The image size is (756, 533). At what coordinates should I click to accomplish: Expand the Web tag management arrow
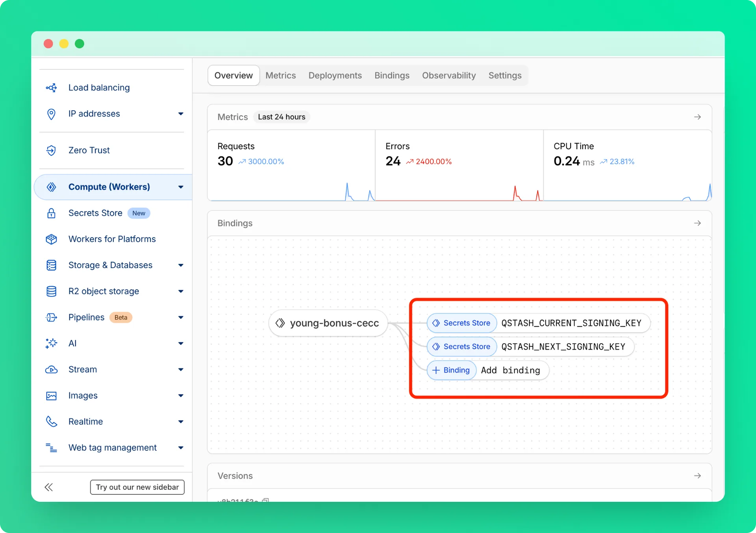click(181, 448)
